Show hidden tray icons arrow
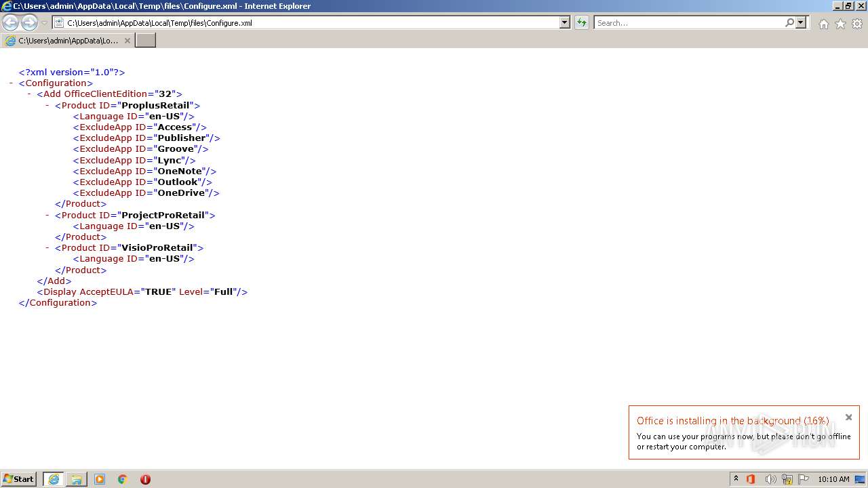This screenshot has height=488, width=868. (736, 479)
